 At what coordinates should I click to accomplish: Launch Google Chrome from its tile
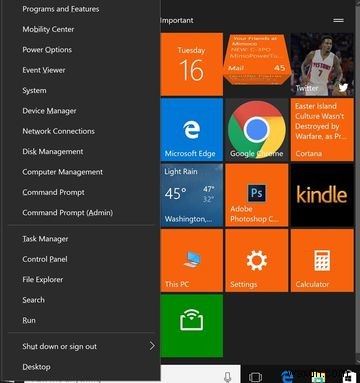click(257, 130)
